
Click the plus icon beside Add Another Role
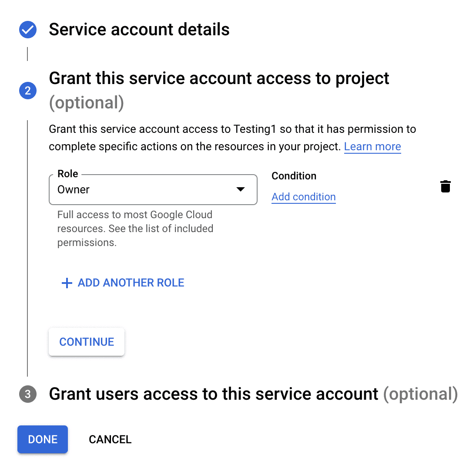point(67,283)
